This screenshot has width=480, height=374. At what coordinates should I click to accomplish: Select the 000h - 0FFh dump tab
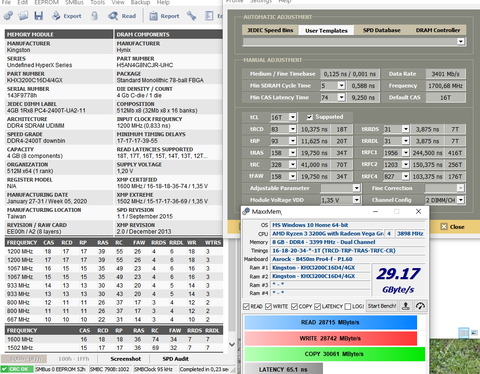24,359
